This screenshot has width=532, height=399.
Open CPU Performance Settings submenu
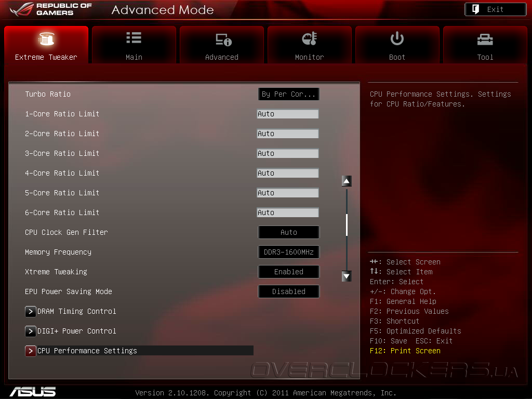pyautogui.click(x=139, y=351)
